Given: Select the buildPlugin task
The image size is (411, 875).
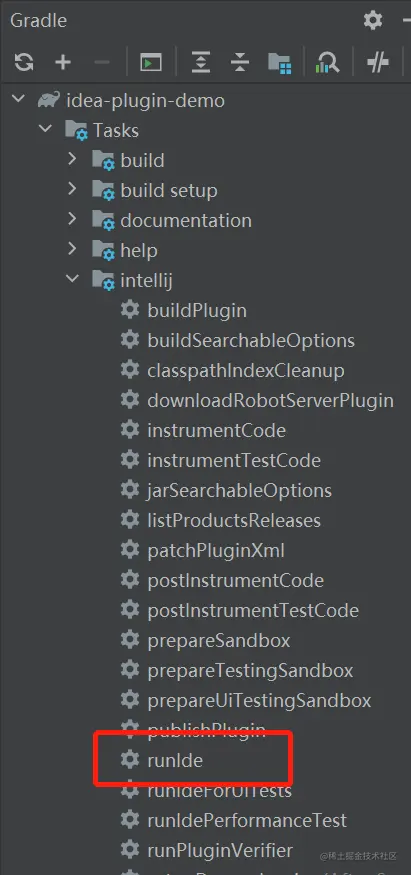Looking at the screenshot, I should pos(197,310).
